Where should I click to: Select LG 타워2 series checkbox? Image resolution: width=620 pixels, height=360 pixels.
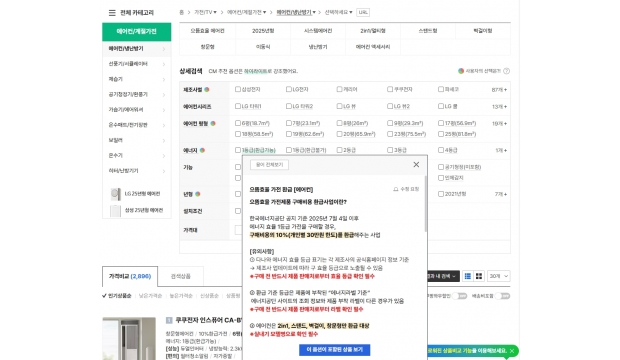click(x=289, y=106)
